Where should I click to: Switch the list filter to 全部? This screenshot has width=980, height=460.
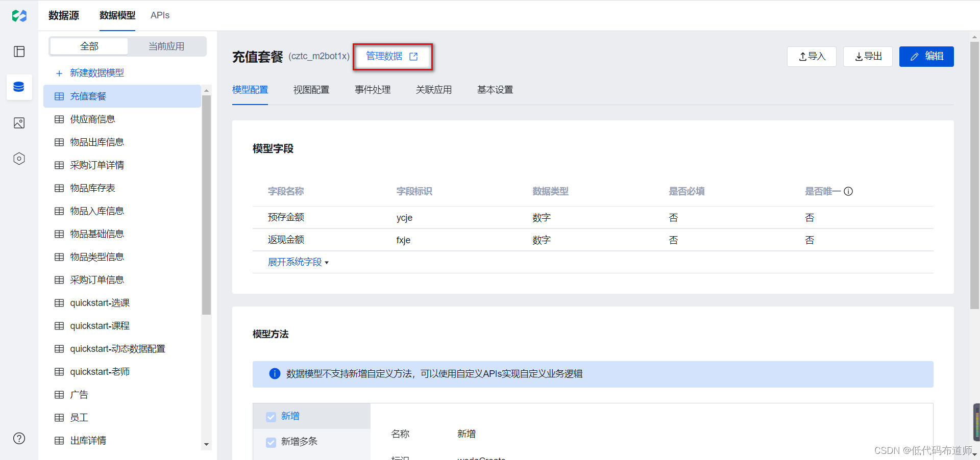tap(89, 46)
